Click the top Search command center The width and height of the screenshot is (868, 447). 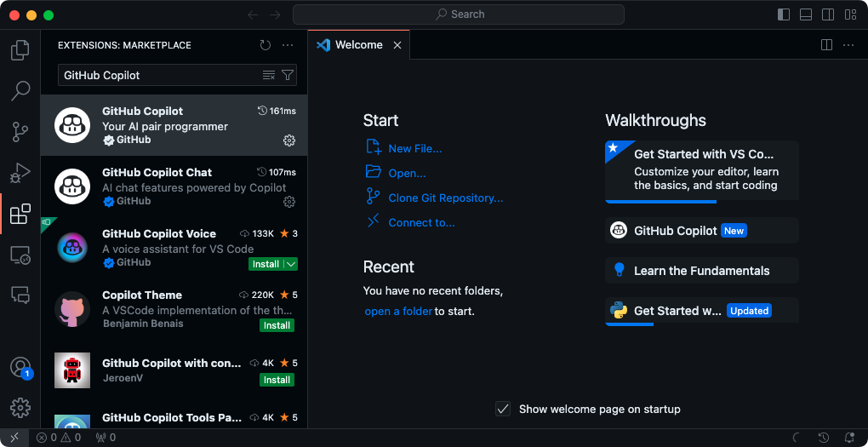459,14
